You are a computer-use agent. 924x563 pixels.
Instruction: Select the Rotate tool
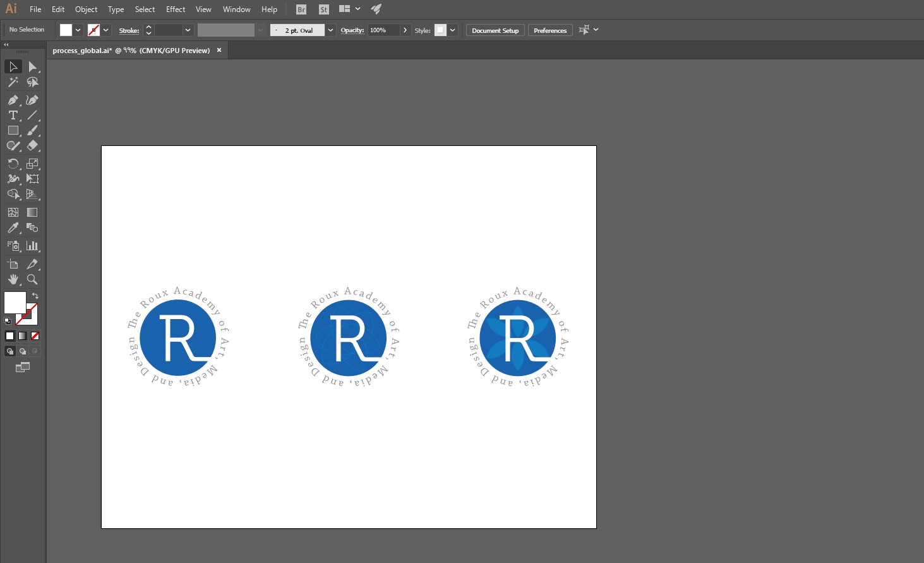click(x=13, y=163)
